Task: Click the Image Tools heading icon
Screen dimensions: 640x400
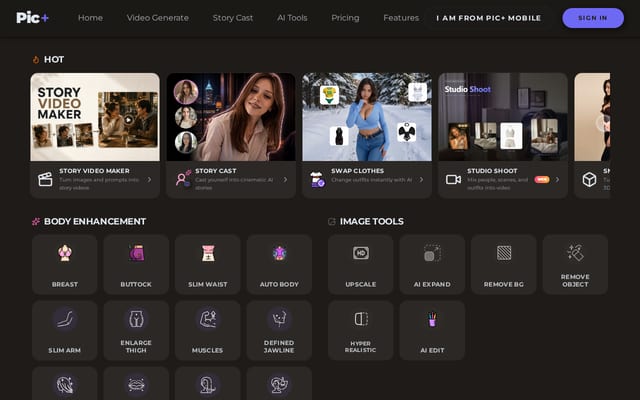Action: click(332, 221)
